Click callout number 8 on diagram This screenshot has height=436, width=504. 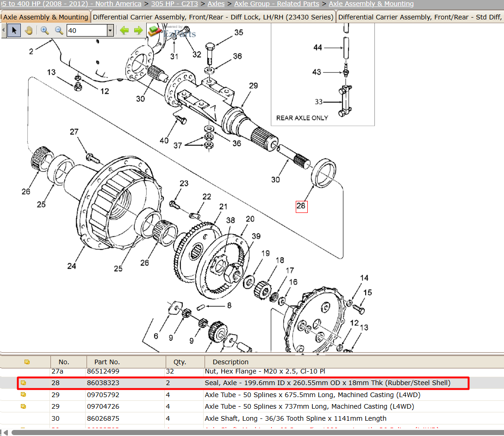pos(229,305)
